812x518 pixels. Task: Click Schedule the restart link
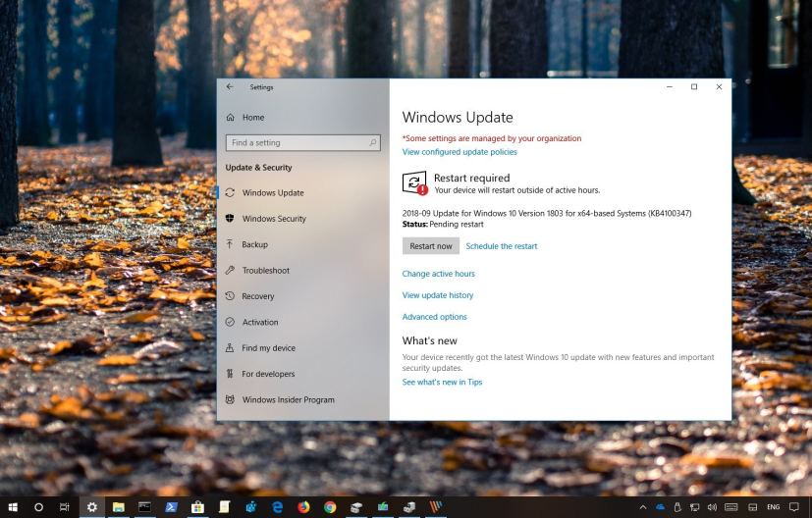click(502, 246)
